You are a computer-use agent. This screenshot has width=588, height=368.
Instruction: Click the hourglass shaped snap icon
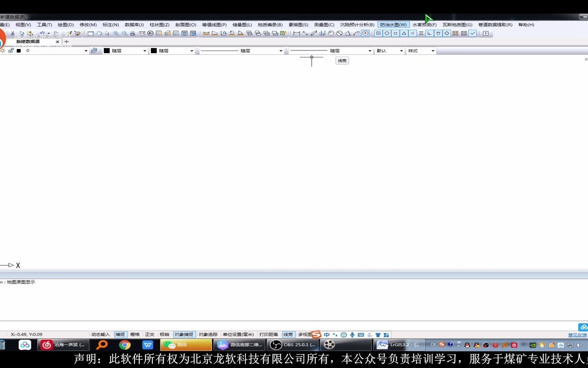[x=421, y=33]
